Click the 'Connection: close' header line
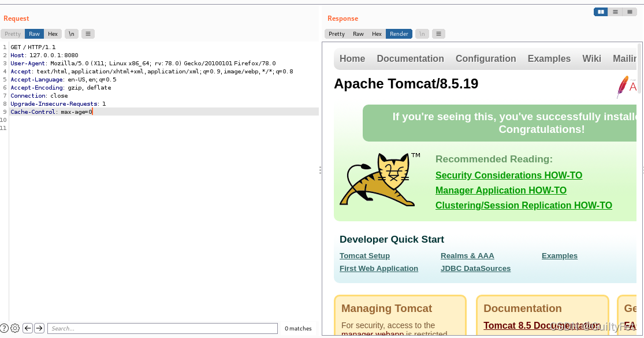The width and height of the screenshot is (644, 338). (x=39, y=96)
